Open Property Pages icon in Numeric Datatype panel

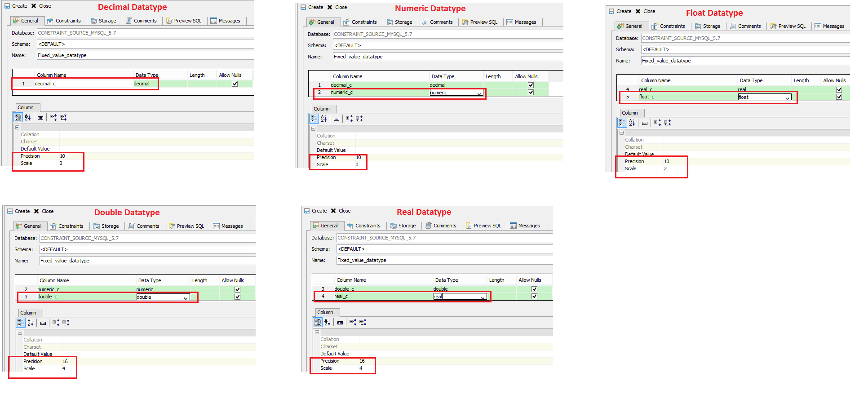337,119
